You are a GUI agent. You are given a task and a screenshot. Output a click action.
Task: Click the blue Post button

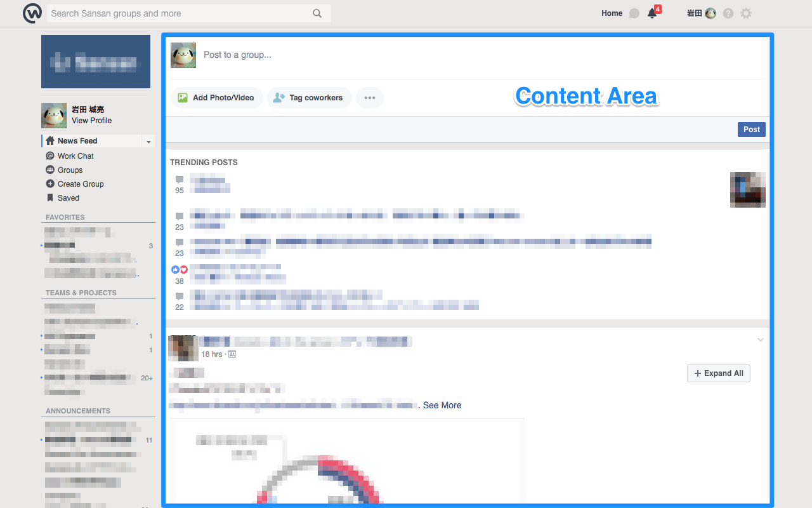[x=752, y=130]
